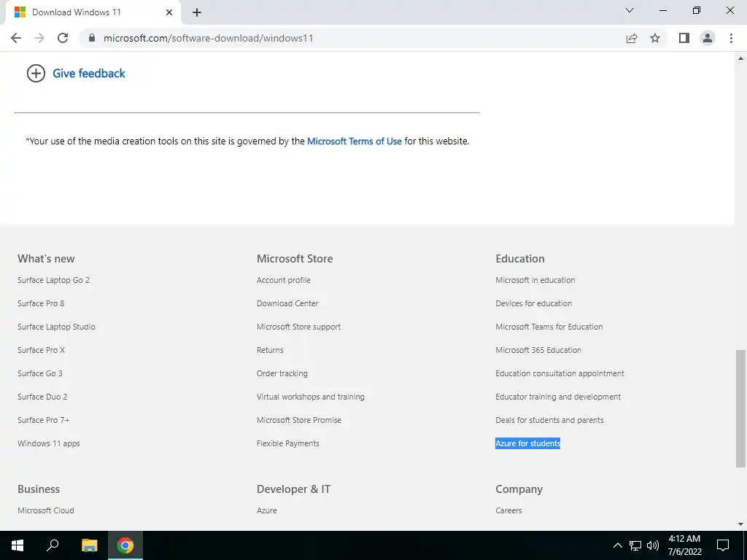
Task: Open Microsoft Store support link
Action: click(298, 327)
